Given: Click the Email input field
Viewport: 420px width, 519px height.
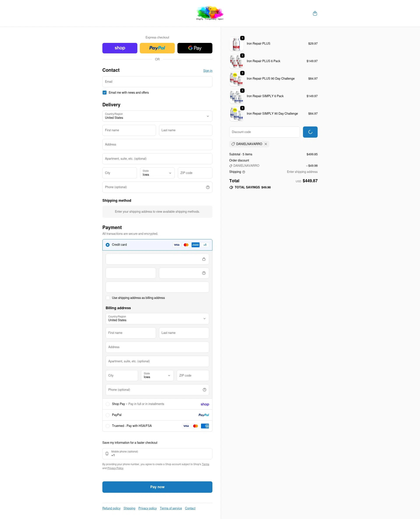Looking at the screenshot, I should 157,82.
